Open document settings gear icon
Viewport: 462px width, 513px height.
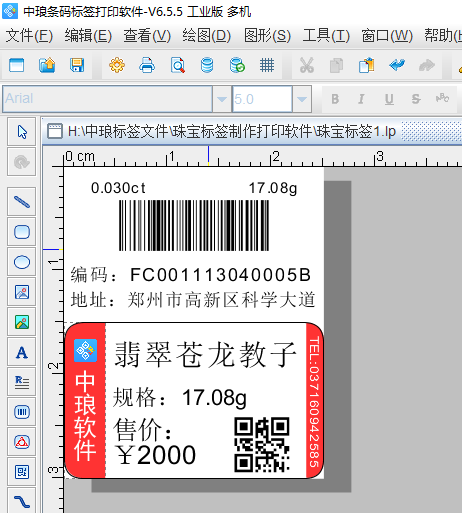117,65
